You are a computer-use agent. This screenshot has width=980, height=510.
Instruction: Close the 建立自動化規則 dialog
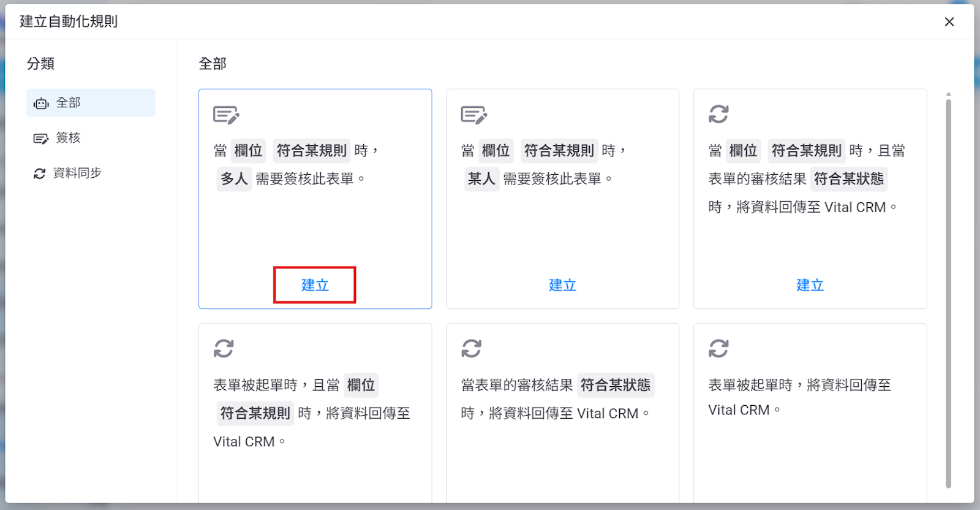point(949,22)
